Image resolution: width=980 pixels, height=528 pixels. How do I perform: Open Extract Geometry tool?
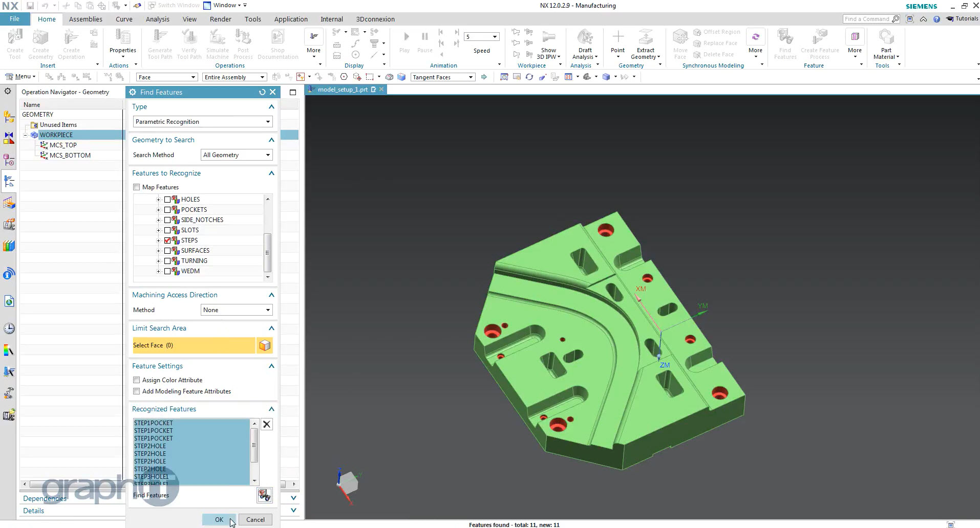[x=645, y=38]
